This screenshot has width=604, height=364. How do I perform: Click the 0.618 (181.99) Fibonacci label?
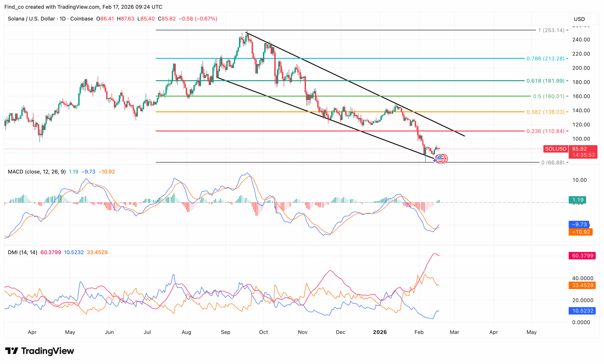[545, 81]
